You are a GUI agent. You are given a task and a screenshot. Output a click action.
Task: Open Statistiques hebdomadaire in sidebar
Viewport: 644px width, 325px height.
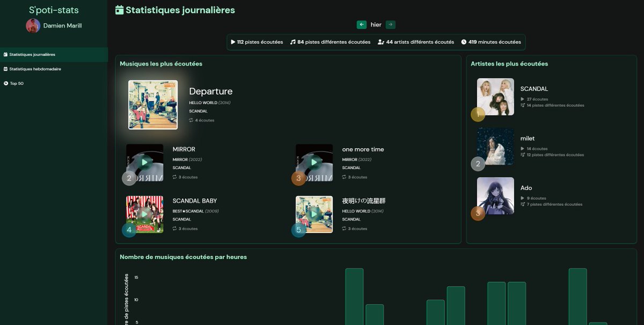(x=54, y=69)
